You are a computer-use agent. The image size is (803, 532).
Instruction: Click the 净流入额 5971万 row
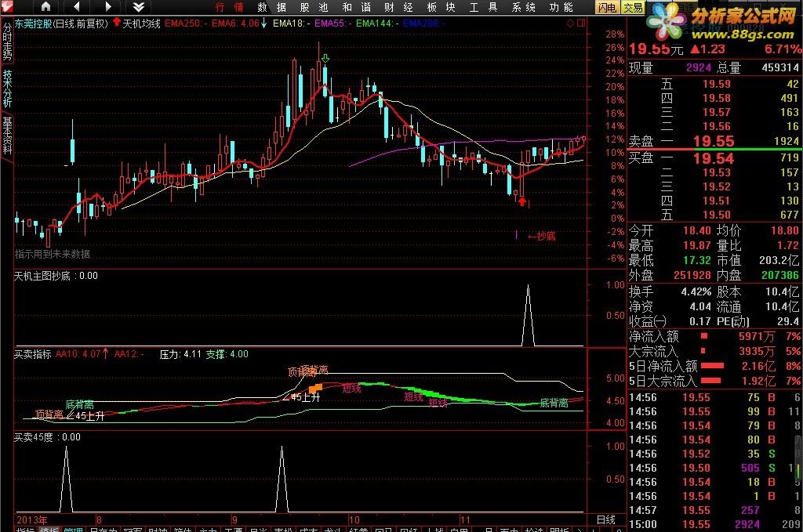click(714, 337)
